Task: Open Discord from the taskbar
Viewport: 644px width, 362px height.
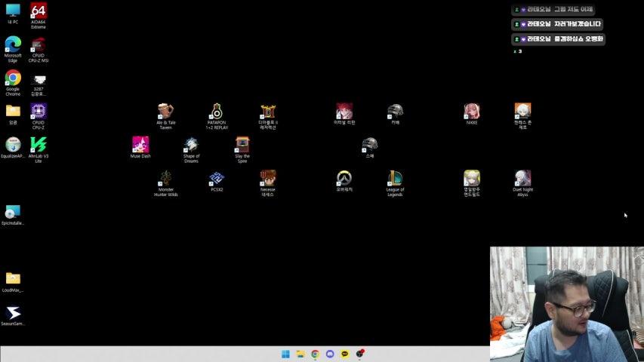Action: pos(330,354)
